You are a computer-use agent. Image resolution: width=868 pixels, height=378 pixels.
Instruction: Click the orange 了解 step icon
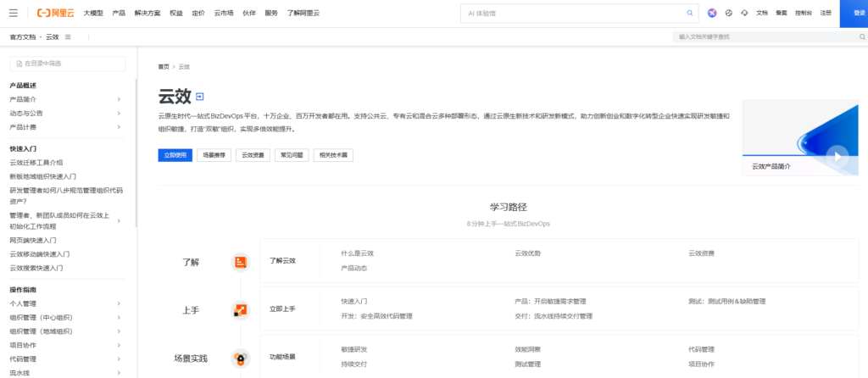click(240, 263)
